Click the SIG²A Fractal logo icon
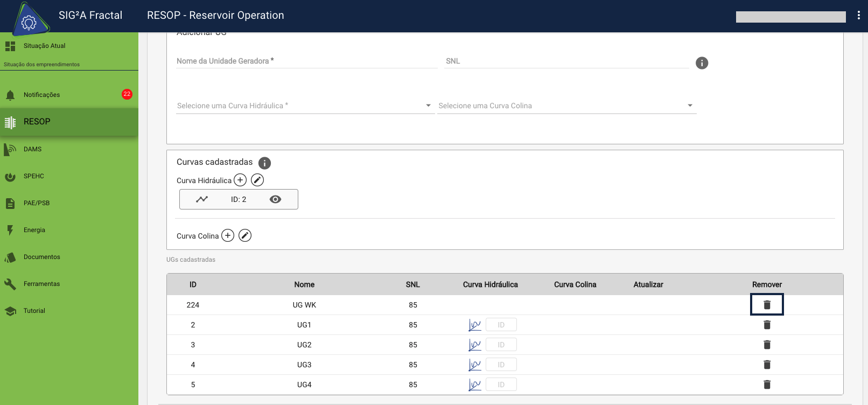 coord(29,20)
